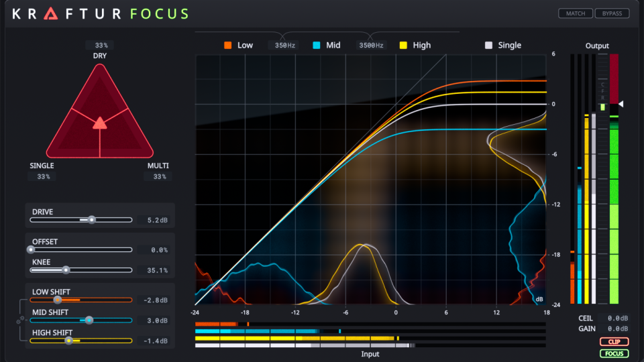This screenshot has height=362, width=644.
Task: Click the white Single band swatch
Action: coord(488,45)
